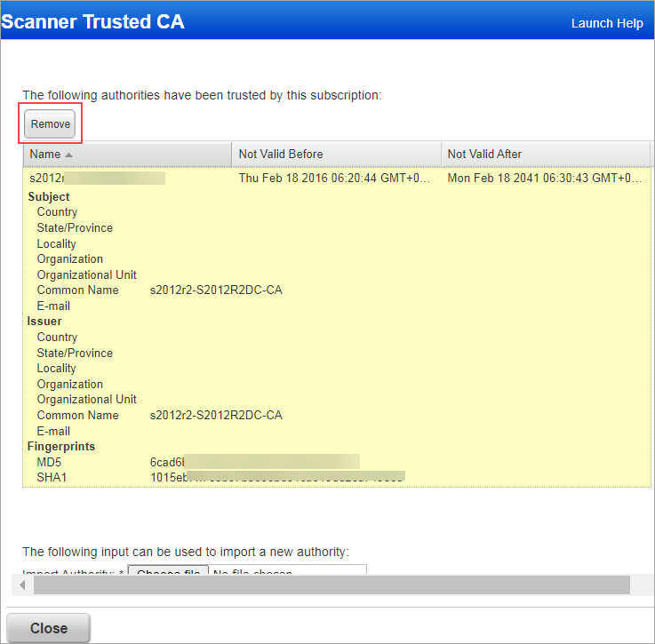Click the Subject Organization label
Screen dimensions: 655x644
[69, 259]
